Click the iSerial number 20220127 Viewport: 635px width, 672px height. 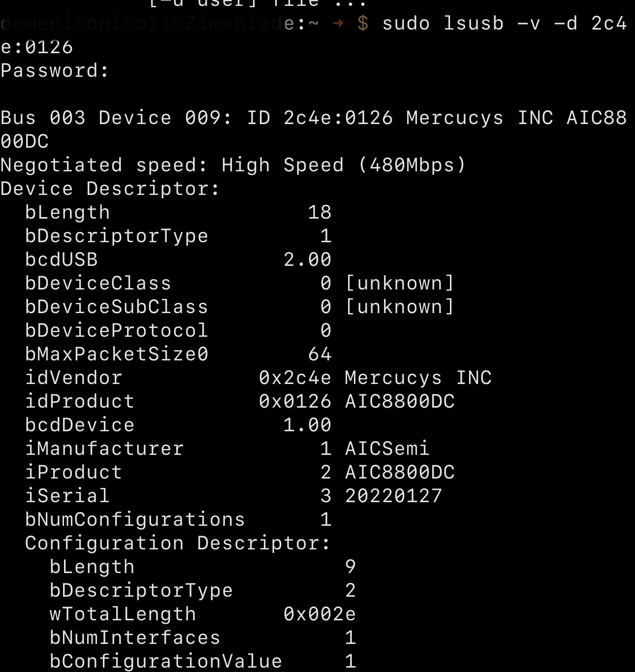tap(394, 496)
